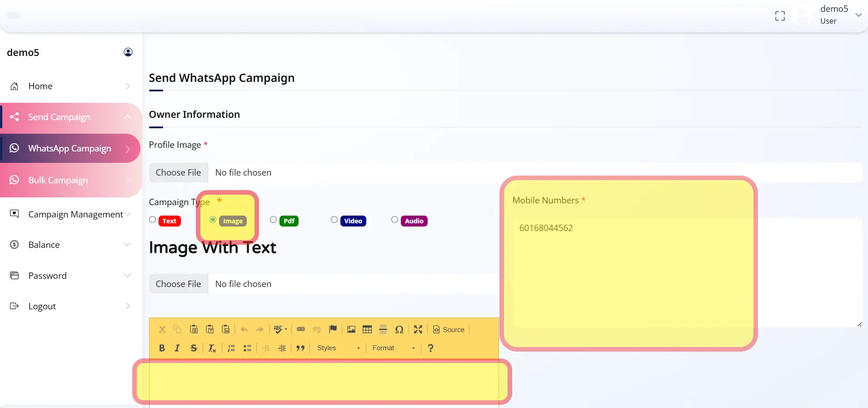Click the red Text badge label
Screen dimensions: 868x408
point(170,221)
